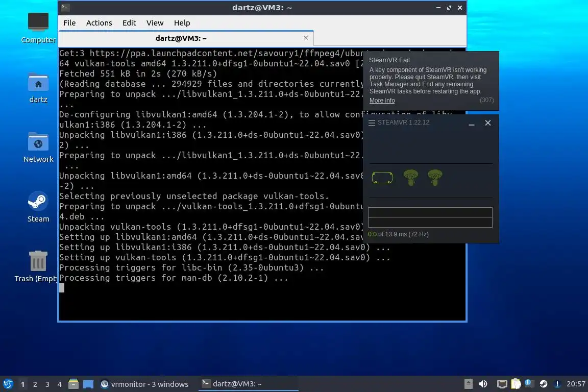Close the dartz@VM3 terminal tab
The image size is (588, 392).
[306, 38]
